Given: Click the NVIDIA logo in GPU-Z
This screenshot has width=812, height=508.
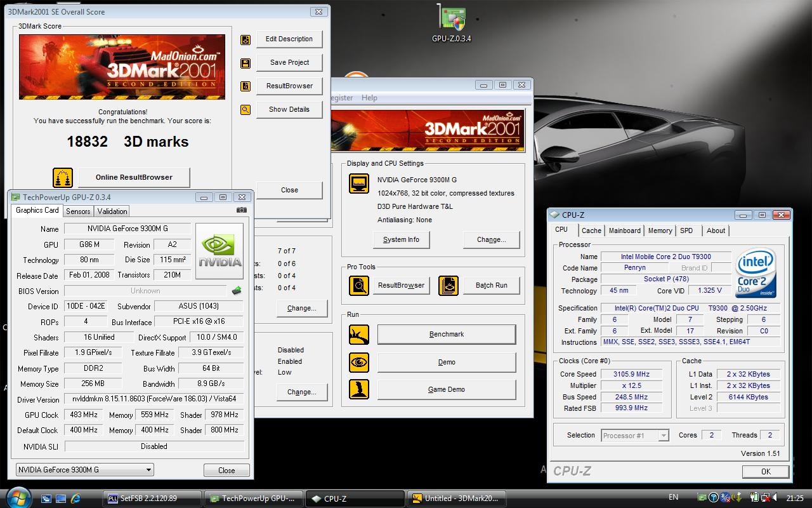Looking at the screenshot, I should point(219,251).
